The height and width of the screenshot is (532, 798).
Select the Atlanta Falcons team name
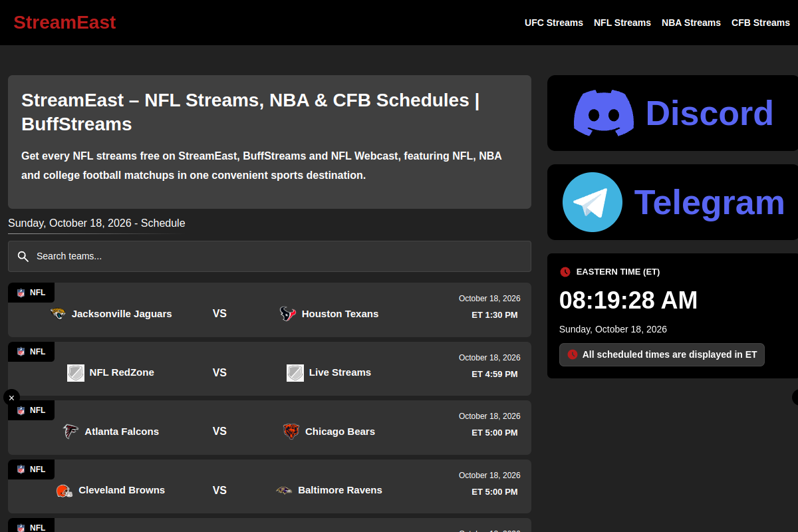pyautogui.click(x=122, y=432)
